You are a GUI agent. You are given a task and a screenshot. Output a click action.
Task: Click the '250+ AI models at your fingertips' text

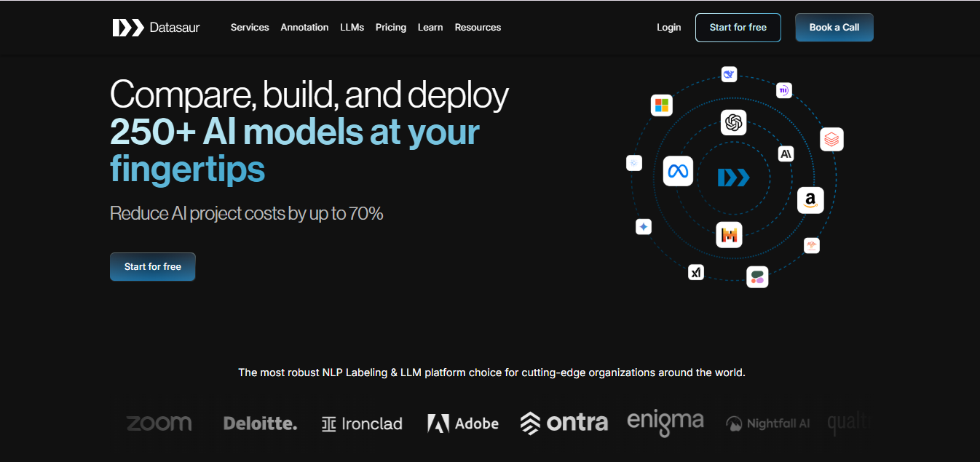pos(295,151)
